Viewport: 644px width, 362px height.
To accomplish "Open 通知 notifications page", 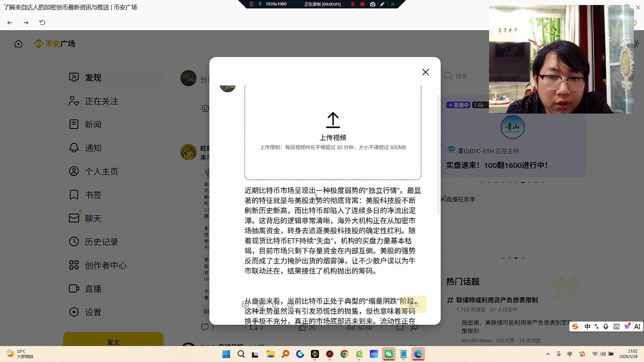I will point(113,148).
